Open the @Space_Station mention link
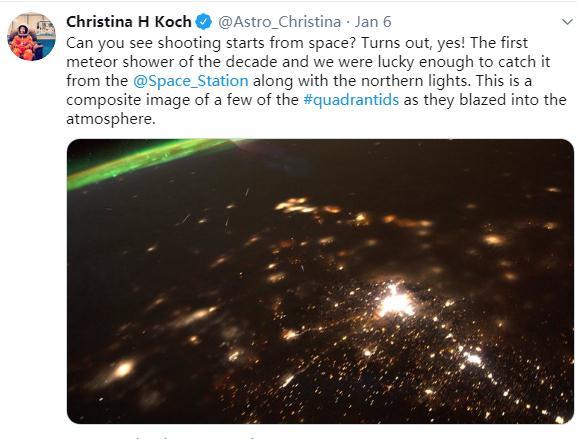577x439 pixels. click(191, 81)
